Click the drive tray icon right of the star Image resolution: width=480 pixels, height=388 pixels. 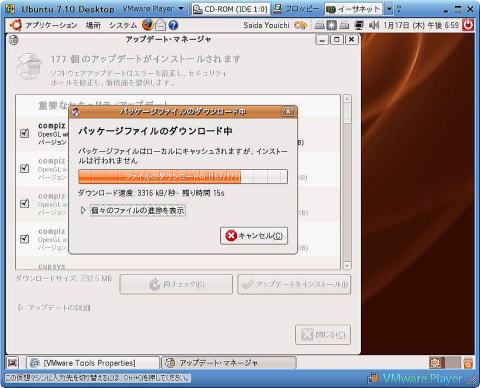click(x=344, y=25)
